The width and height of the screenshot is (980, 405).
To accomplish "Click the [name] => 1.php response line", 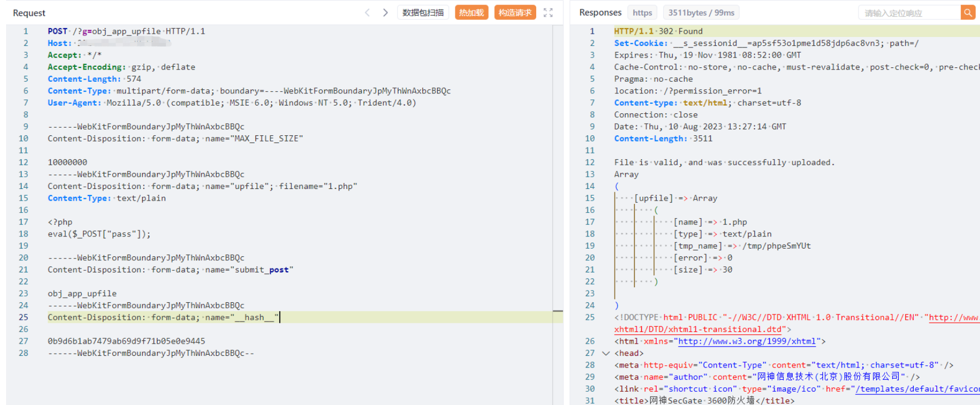I will click(x=710, y=222).
